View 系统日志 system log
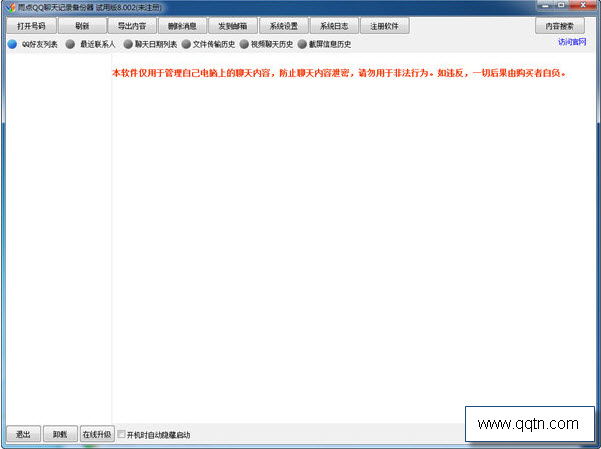This screenshot has height=449, width=601. (334, 26)
